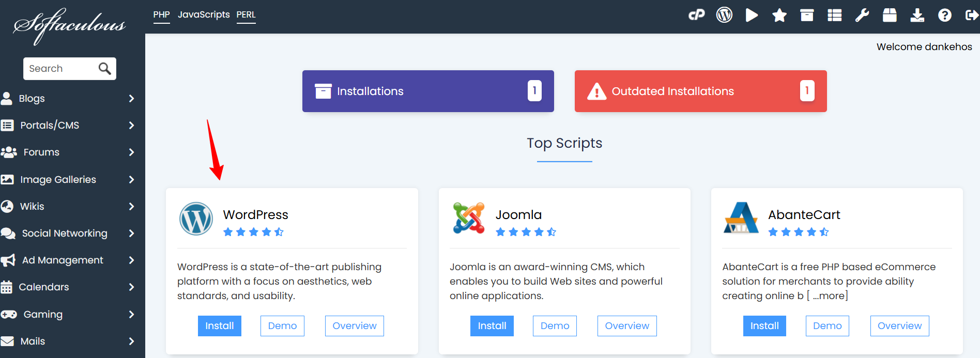
Task: Open the cPanel icon in top bar
Action: click(x=697, y=15)
